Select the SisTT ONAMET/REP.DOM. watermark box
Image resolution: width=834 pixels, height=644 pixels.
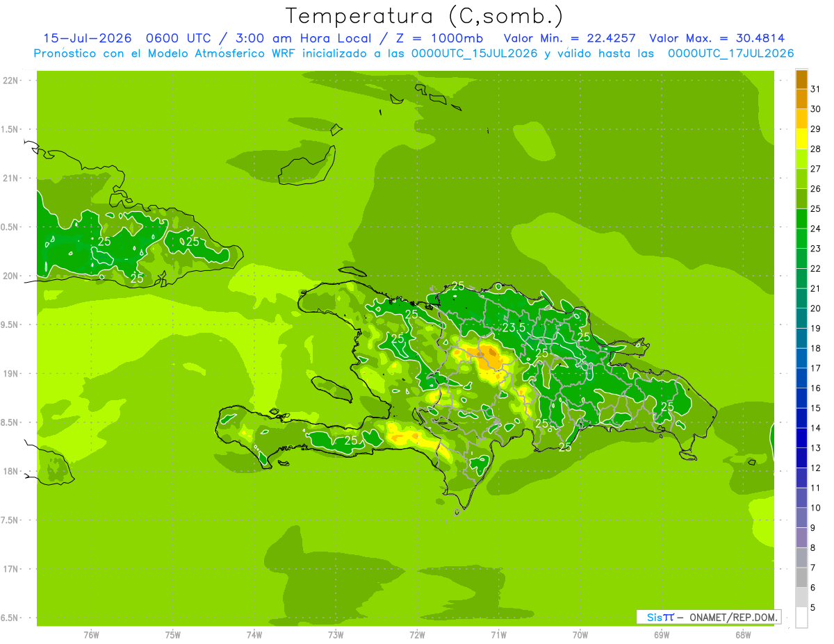709,617
